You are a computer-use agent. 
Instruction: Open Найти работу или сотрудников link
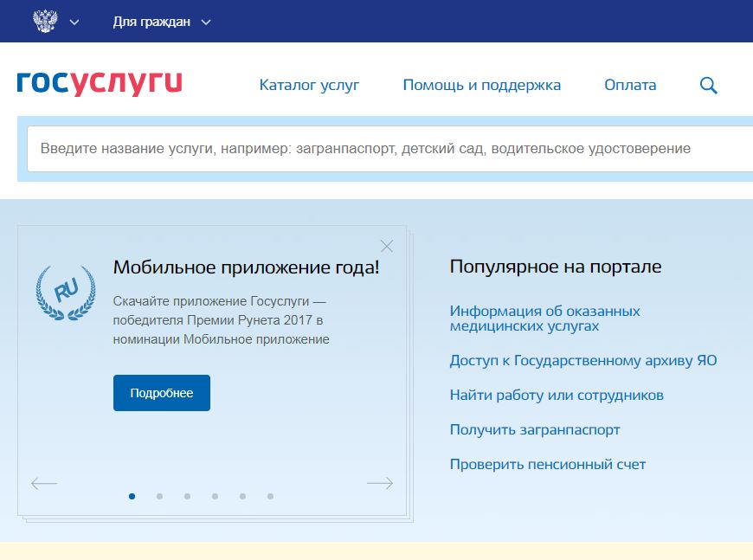557,395
